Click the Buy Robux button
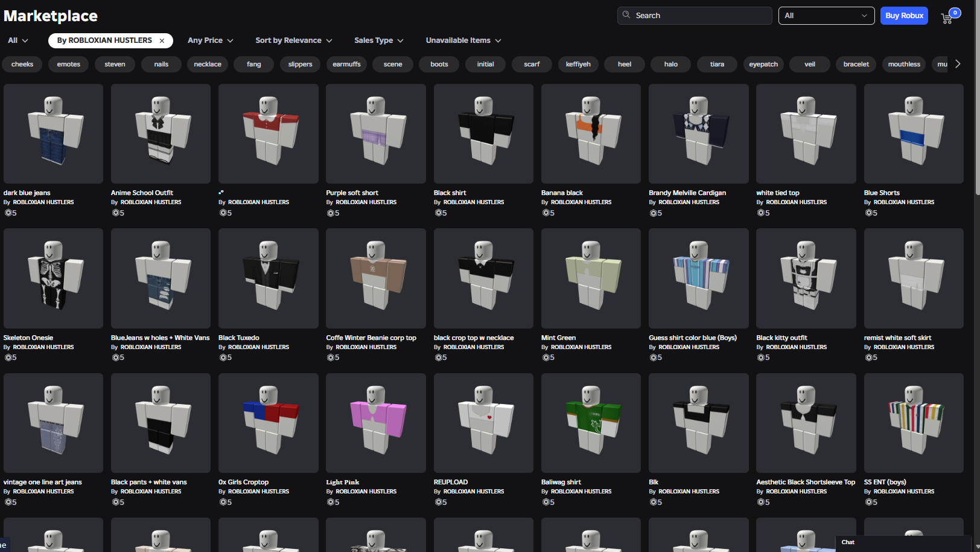The width and height of the screenshot is (980, 552). 904,16
